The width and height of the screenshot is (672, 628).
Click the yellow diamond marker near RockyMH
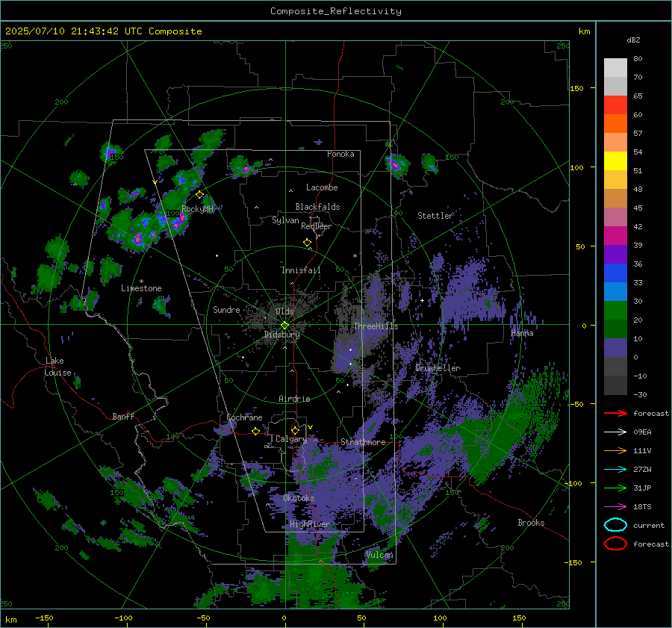click(199, 195)
